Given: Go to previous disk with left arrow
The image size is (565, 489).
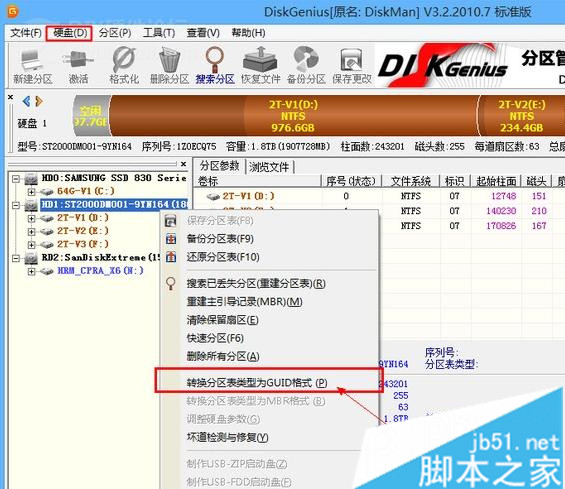Looking at the screenshot, I should tap(26, 101).
